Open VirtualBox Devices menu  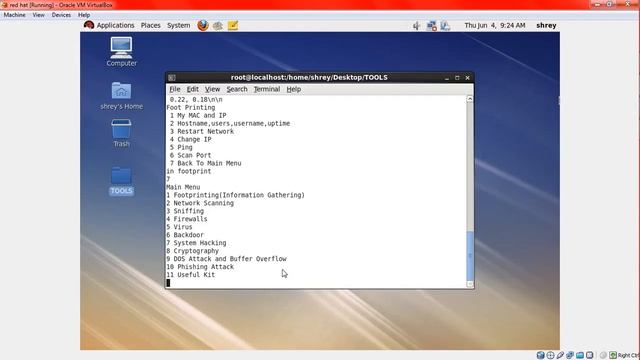click(x=61, y=15)
